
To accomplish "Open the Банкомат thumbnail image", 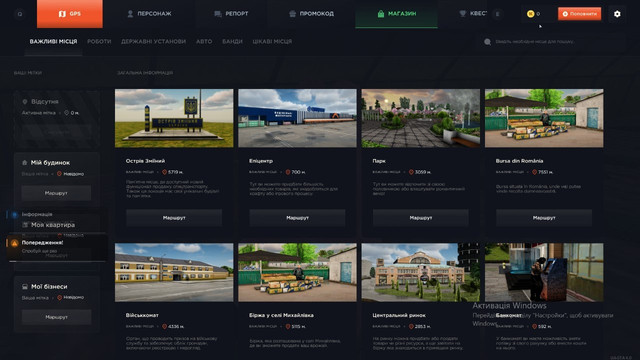I will [544, 273].
